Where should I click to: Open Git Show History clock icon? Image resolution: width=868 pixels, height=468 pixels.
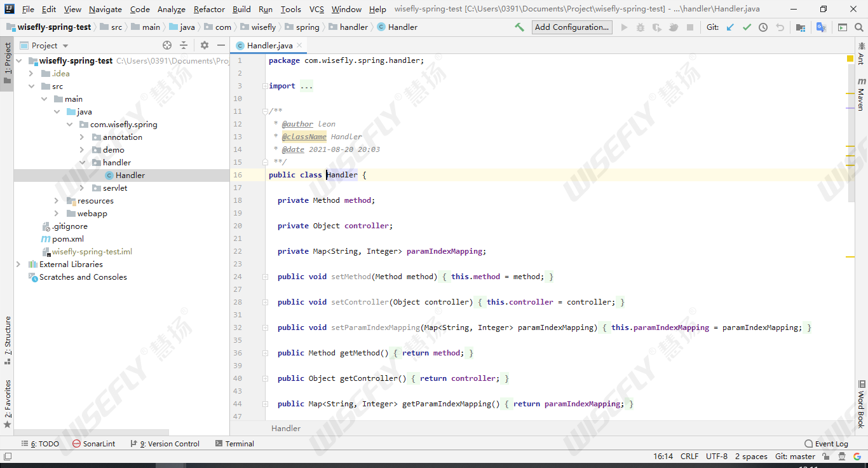763,27
